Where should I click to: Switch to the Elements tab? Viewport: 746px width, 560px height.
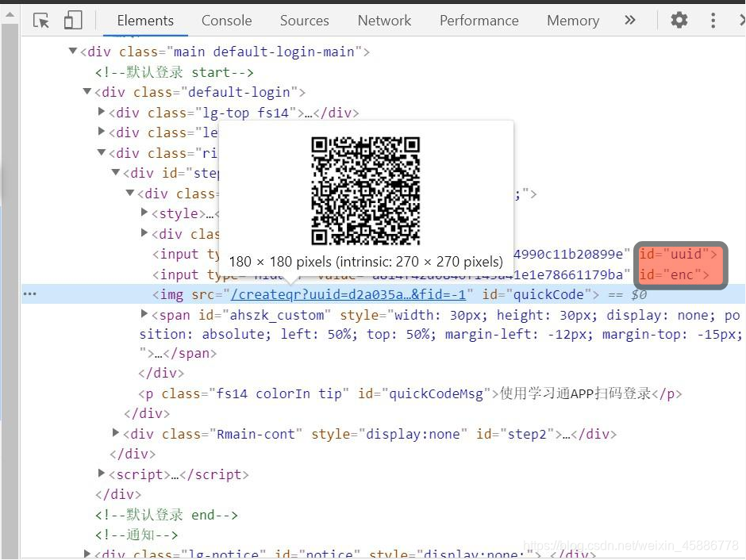pos(145,21)
